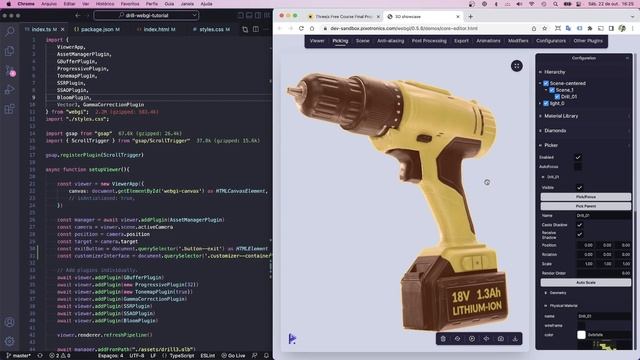
Task: Open VS Code Manage gear icon
Action: [x=9, y=341]
